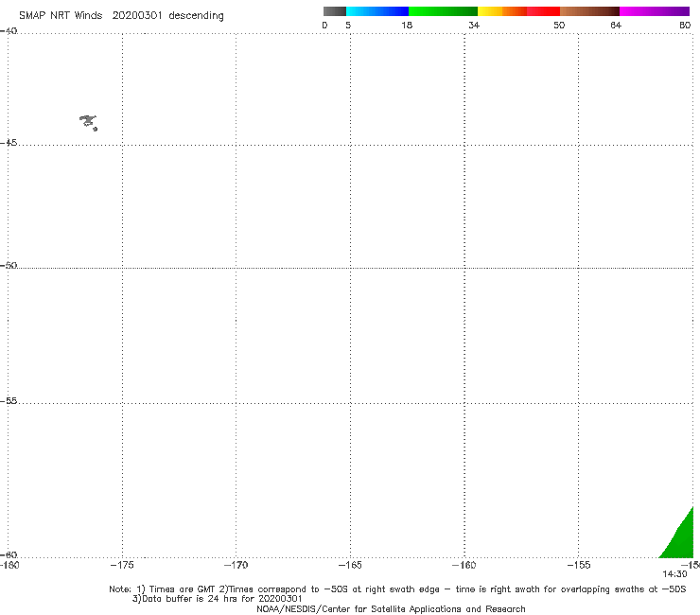Click the gray island shape on the map
The width and height of the screenshot is (700, 615).
coord(88,122)
